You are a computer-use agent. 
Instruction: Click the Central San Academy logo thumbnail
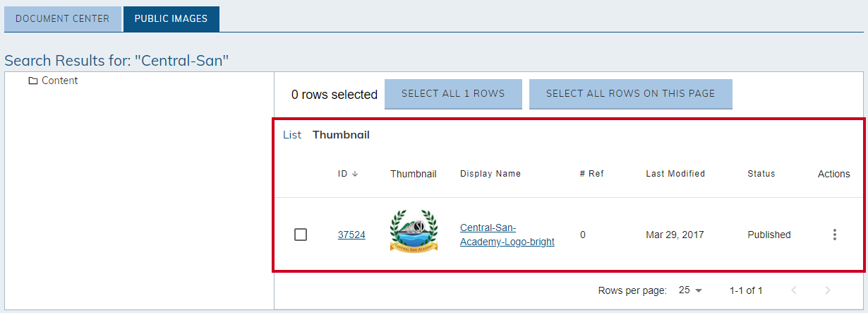coord(414,231)
